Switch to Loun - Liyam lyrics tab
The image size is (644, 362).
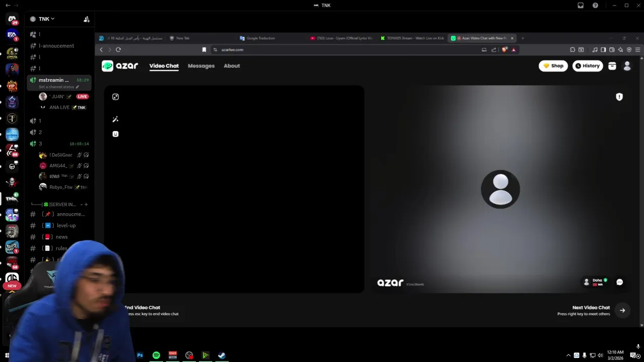click(342, 38)
